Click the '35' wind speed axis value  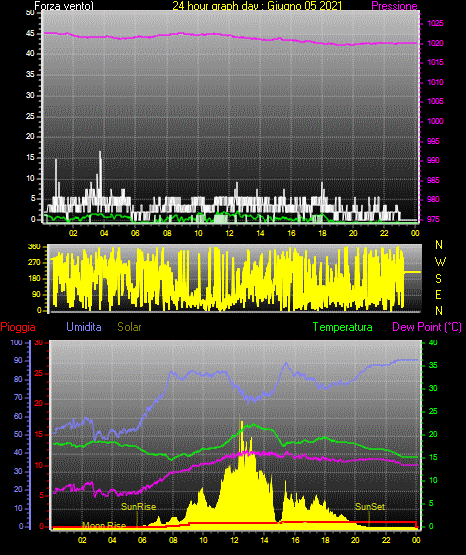[x=30, y=74]
